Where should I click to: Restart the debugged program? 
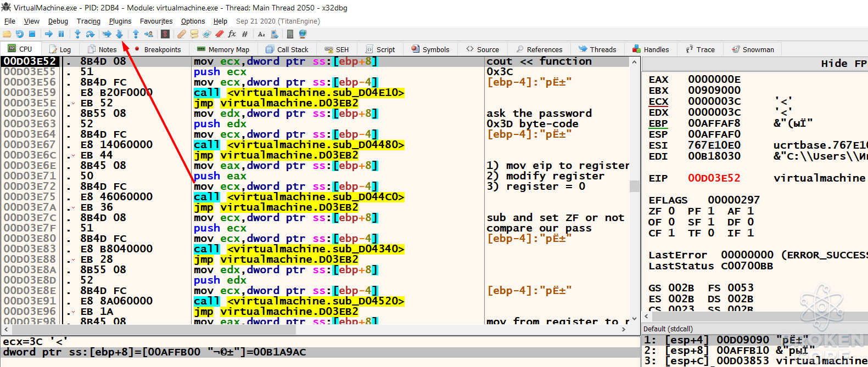coord(20,34)
